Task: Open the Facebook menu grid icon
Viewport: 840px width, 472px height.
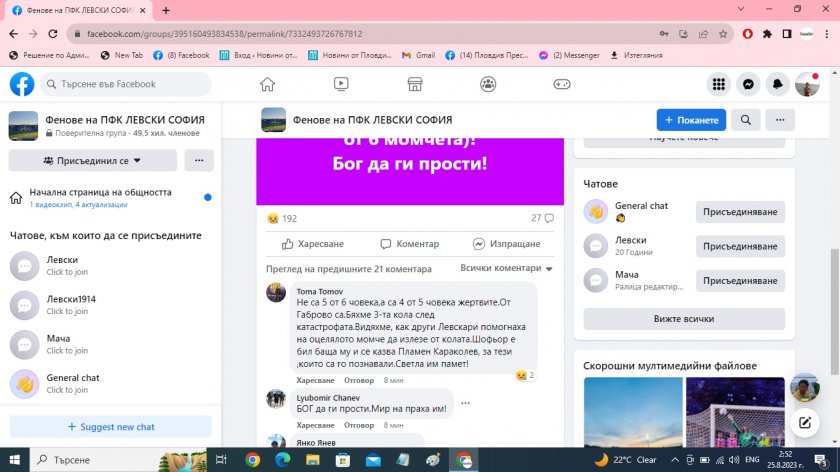Action: 718,85
